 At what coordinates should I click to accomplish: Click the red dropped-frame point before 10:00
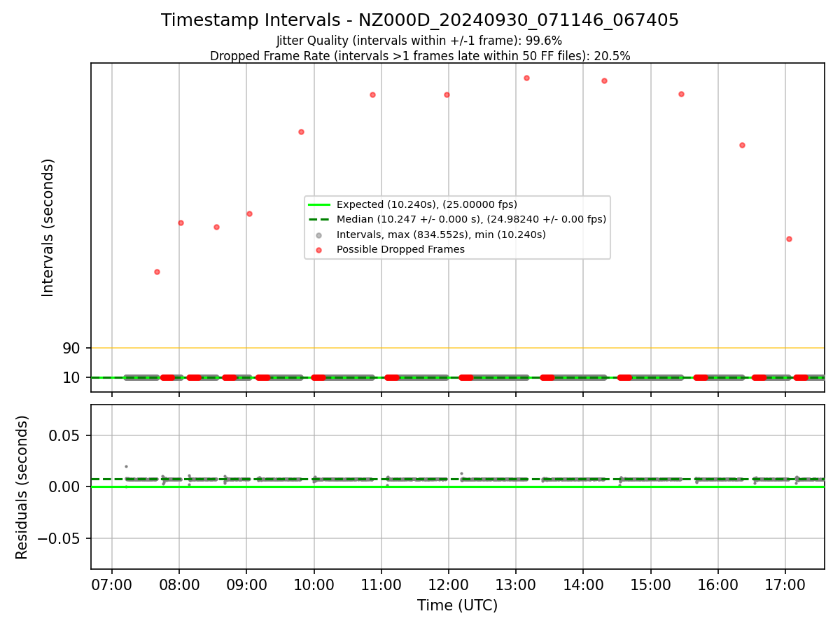pos(301,132)
